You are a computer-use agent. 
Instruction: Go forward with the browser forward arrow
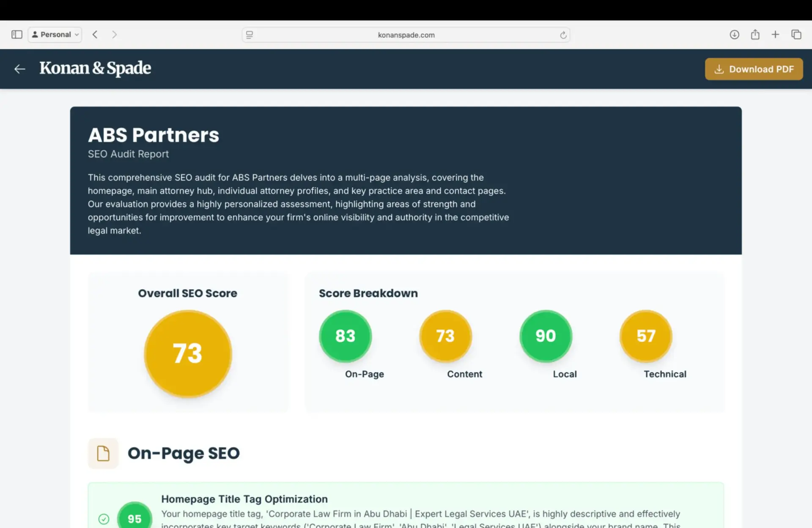[114, 35]
